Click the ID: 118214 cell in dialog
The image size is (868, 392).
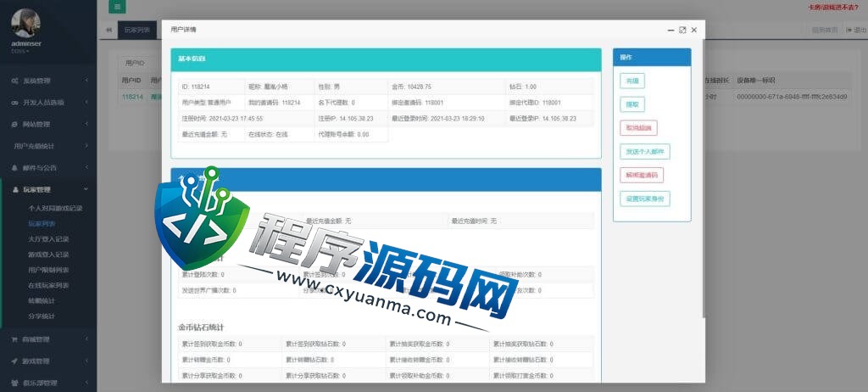211,87
